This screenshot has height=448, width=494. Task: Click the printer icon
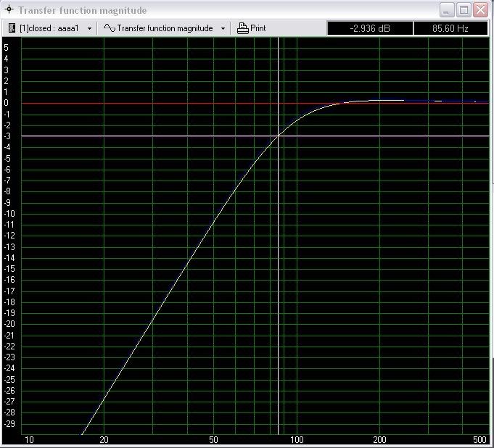tap(242, 28)
